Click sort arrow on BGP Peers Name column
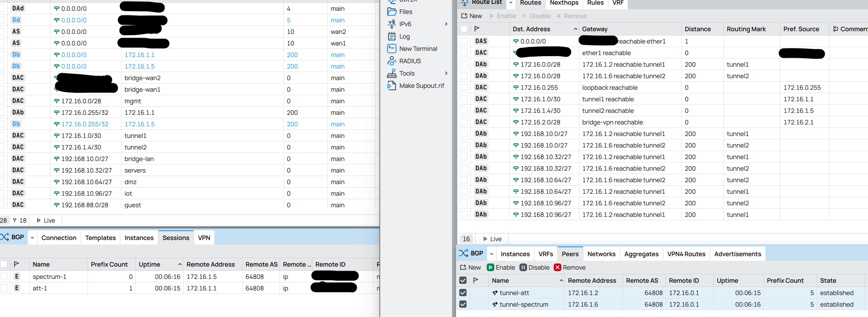868x317 pixels. (x=561, y=280)
